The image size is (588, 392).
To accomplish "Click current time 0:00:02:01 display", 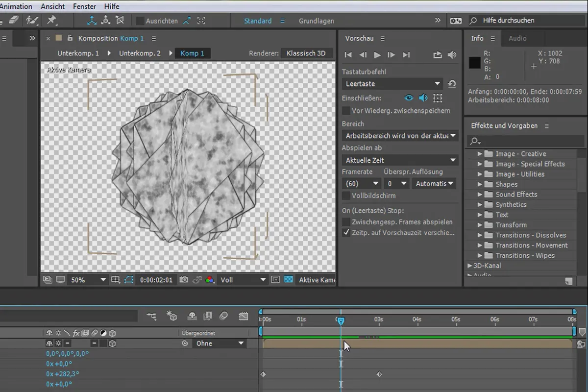I will (x=156, y=280).
